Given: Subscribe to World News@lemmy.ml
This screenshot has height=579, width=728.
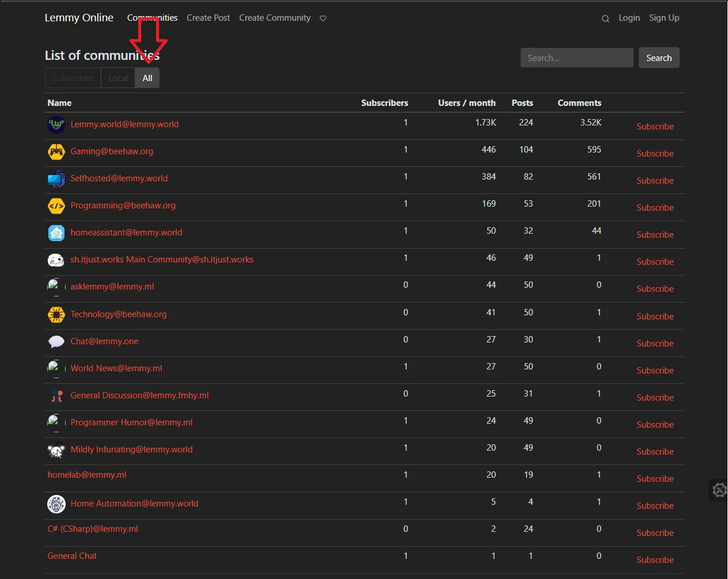Looking at the screenshot, I should click(x=655, y=371).
